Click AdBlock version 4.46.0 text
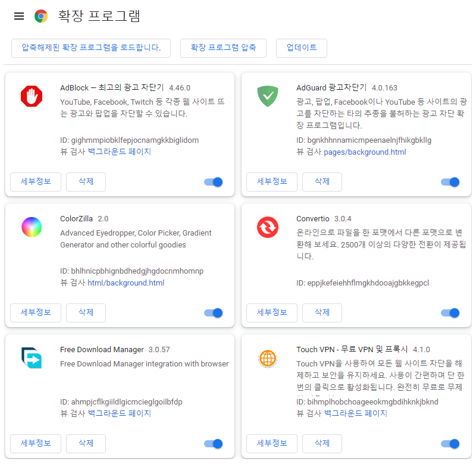This screenshot has height=464, width=476. [180, 88]
